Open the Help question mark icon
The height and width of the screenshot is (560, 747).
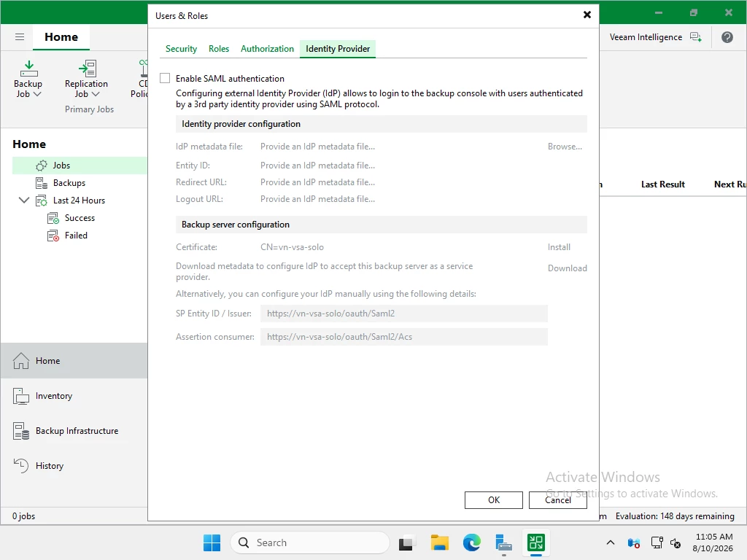point(727,37)
